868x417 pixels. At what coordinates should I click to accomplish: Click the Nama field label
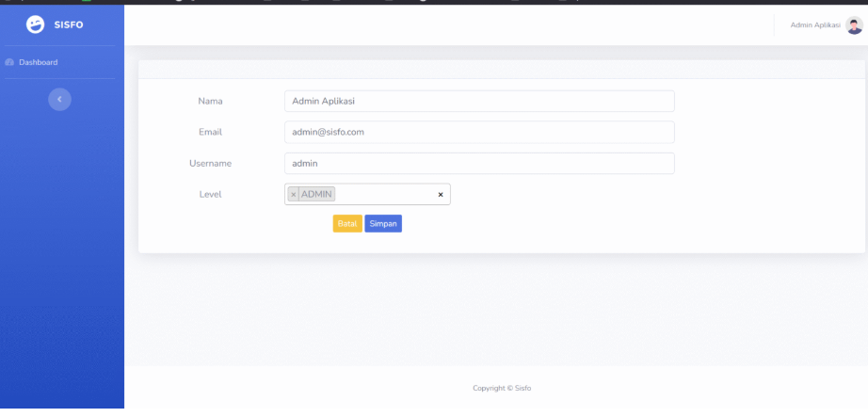(x=210, y=102)
